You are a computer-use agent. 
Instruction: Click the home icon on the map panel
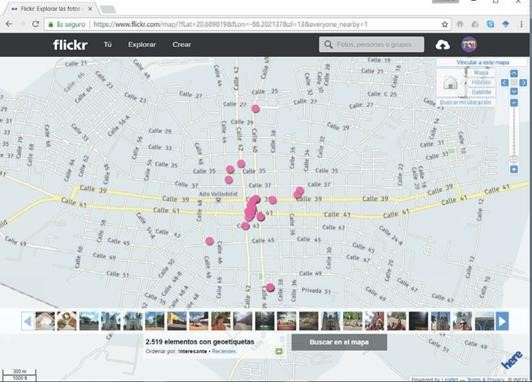450,83
